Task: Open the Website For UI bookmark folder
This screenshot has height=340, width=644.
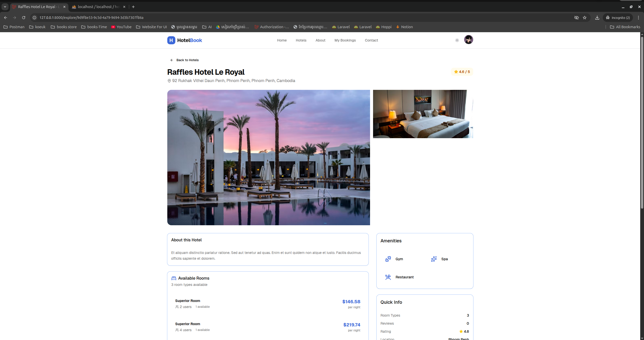Action: tap(151, 27)
